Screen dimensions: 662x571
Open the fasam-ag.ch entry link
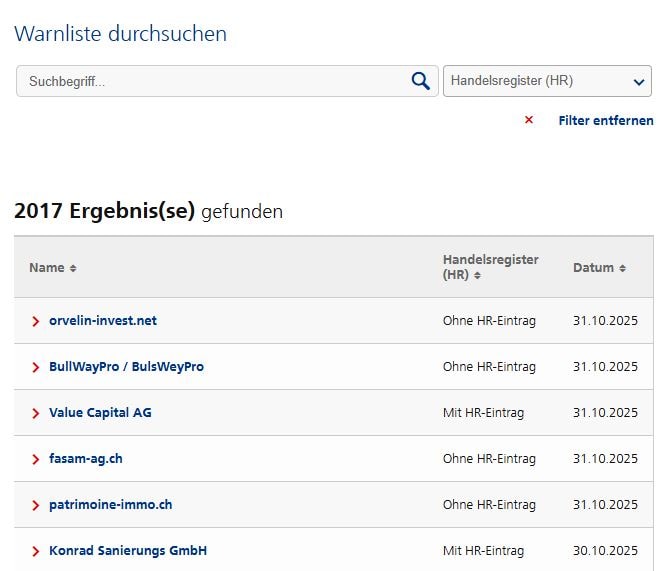click(x=86, y=459)
